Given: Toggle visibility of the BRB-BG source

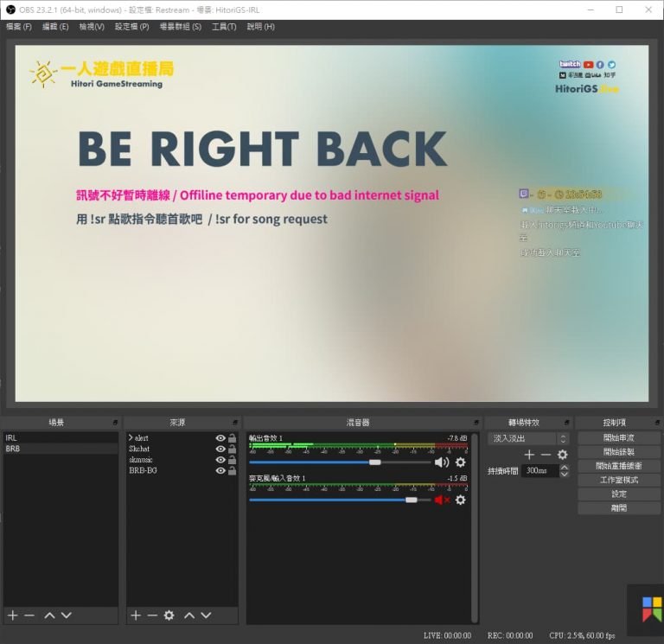Looking at the screenshot, I should pyautogui.click(x=220, y=470).
